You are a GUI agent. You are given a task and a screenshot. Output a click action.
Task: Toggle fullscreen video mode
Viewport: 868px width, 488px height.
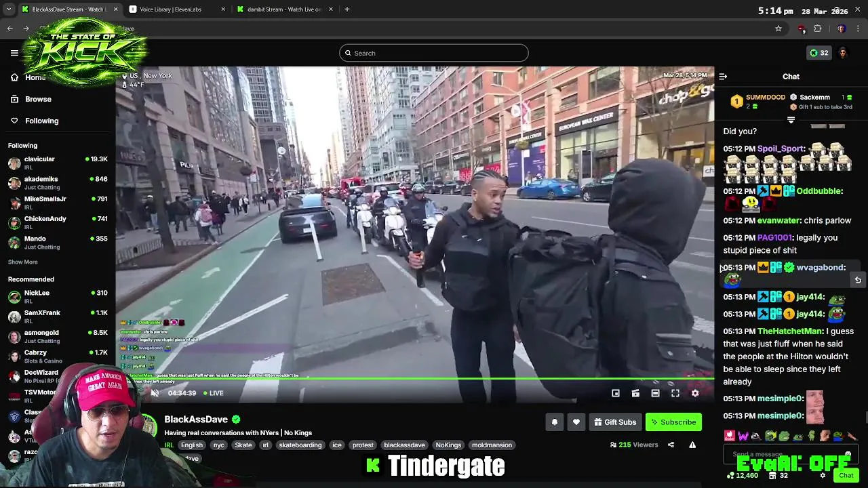(x=675, y=393)
